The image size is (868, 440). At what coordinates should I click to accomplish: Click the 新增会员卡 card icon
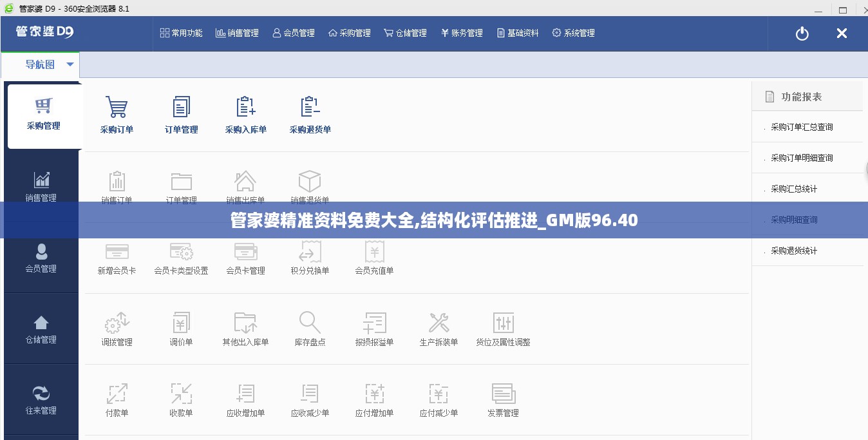(x=117, y=252)
